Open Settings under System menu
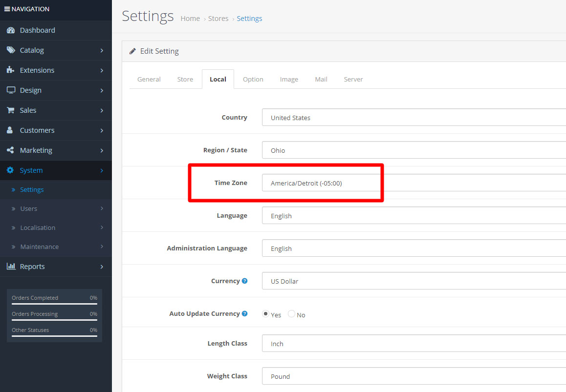 56,190
